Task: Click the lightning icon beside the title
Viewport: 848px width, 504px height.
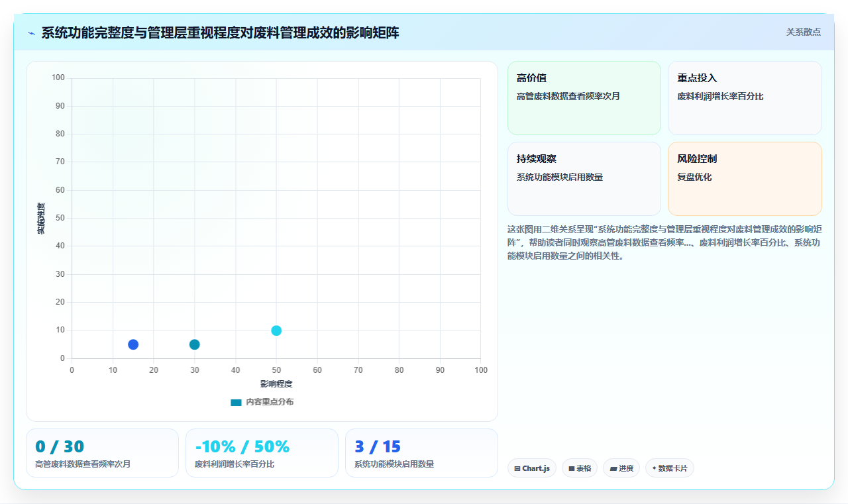Action: coord(31,33)
